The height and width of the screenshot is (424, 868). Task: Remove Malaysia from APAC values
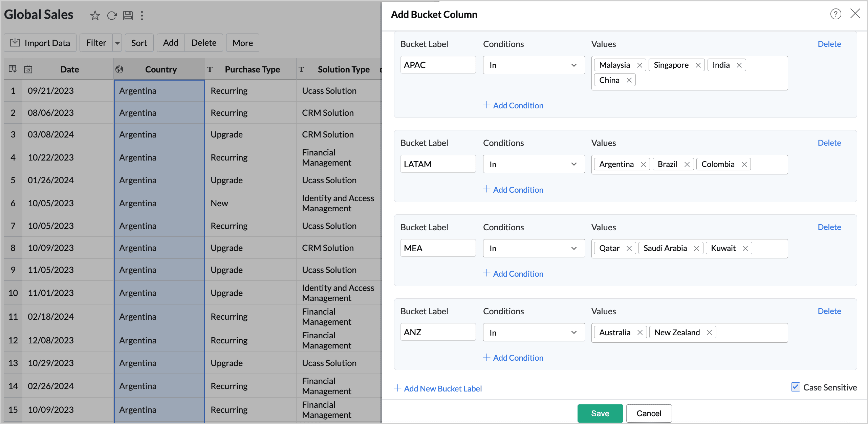coord(639,65)
